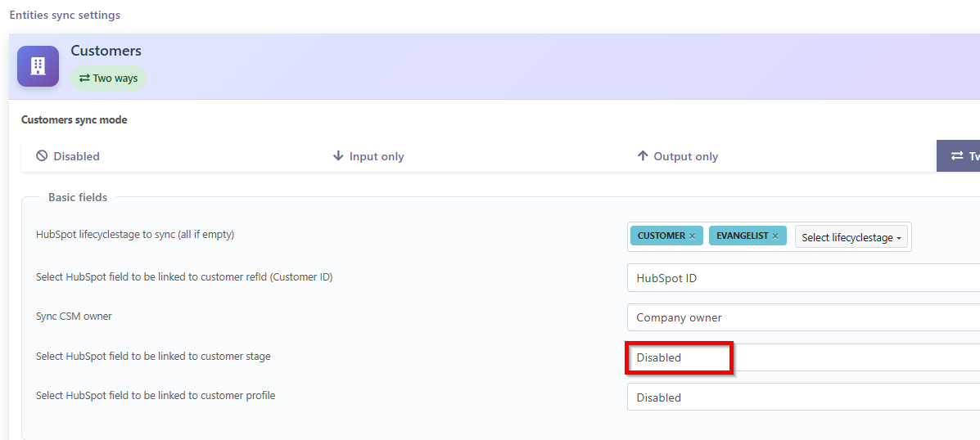Choose Output only sync mode
This screenshot has height=440, width=980.
click(685, 156)
